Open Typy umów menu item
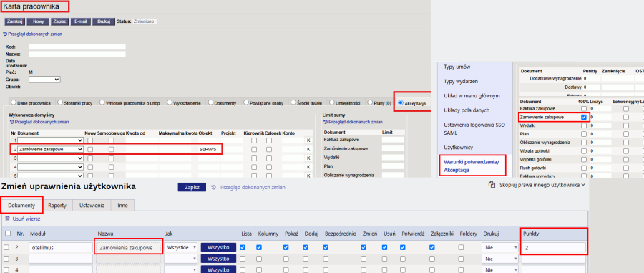Image resolution: width=644 pixels, height=273 pixels. click(x=457, y=67)
